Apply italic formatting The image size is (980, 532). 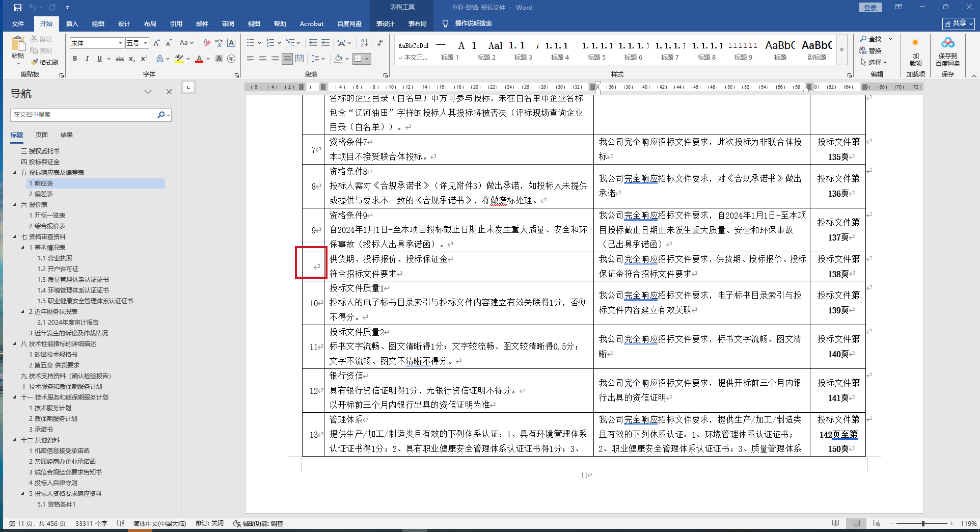(87, 59)
